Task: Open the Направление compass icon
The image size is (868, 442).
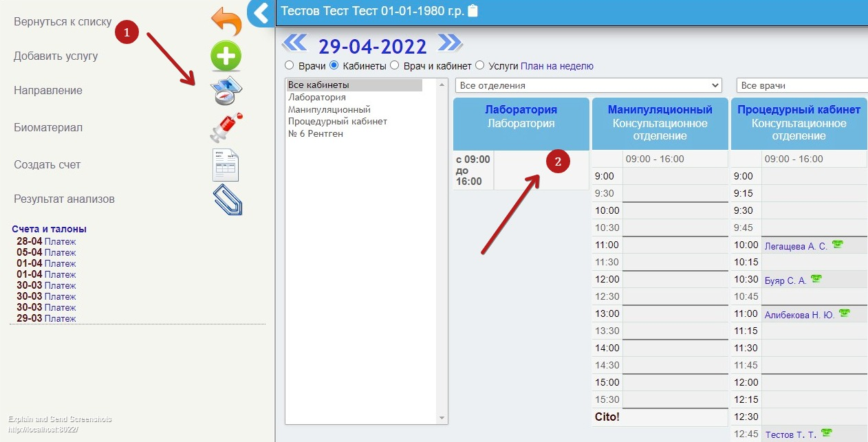Action: click(226, 91)
